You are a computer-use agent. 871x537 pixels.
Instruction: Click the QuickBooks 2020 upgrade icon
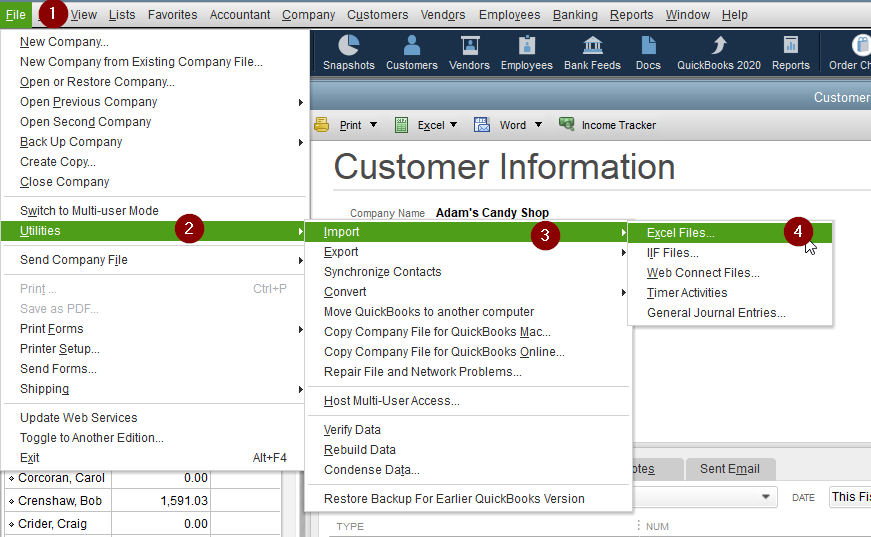(719, 53)
